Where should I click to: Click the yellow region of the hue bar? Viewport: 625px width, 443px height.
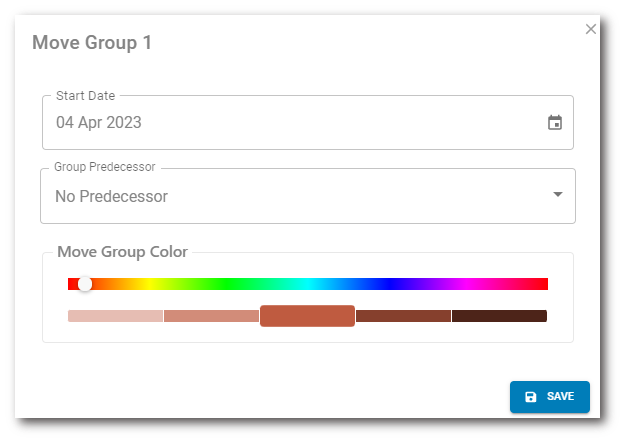pos(148,284)
